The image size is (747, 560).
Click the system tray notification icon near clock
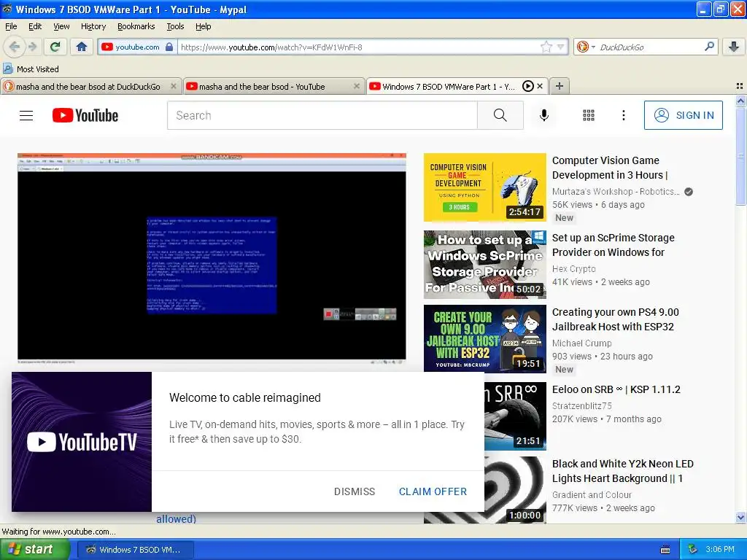(x=692, y=549)
